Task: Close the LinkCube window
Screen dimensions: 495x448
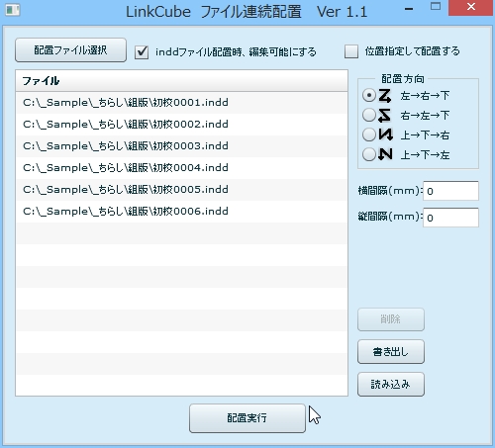Action: (x=471, y=7)
